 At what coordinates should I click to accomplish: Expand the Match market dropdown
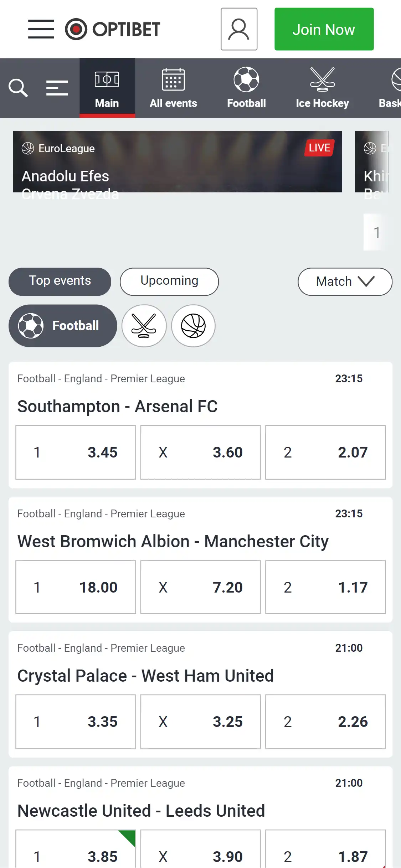(345, 281)
